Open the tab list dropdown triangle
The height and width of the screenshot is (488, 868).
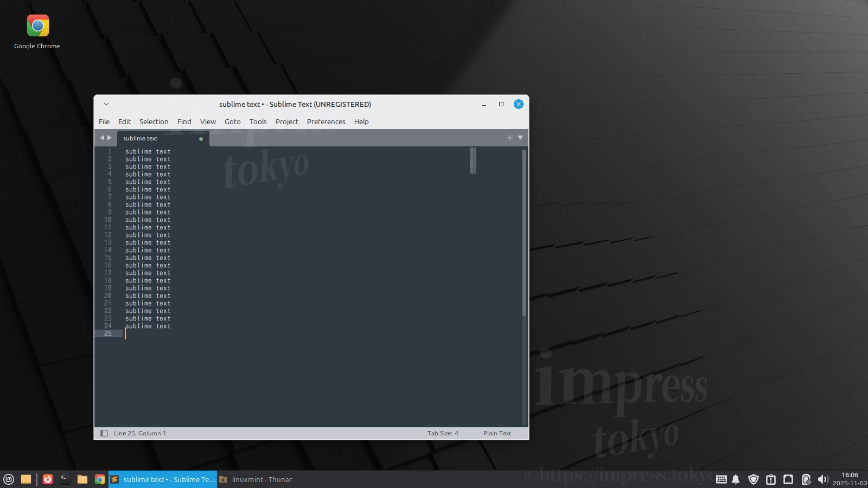pyautogui.click(x=520, y=138)
